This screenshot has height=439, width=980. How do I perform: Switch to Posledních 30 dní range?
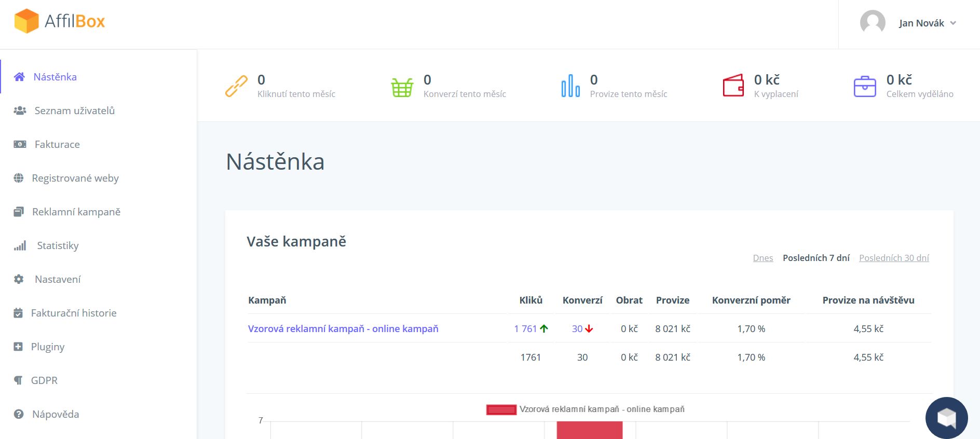(894, 258)
